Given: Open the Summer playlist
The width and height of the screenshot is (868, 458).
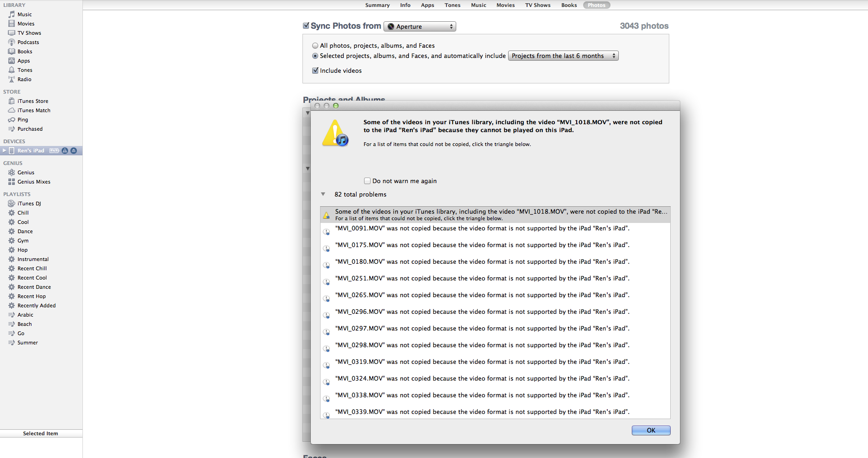Looking at the screenshot, I should (x=27, y=343).
